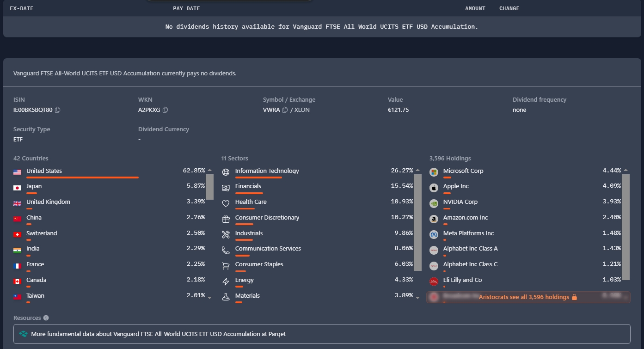Click the Microsoft Corp logo icon

[x=434, y=172]
